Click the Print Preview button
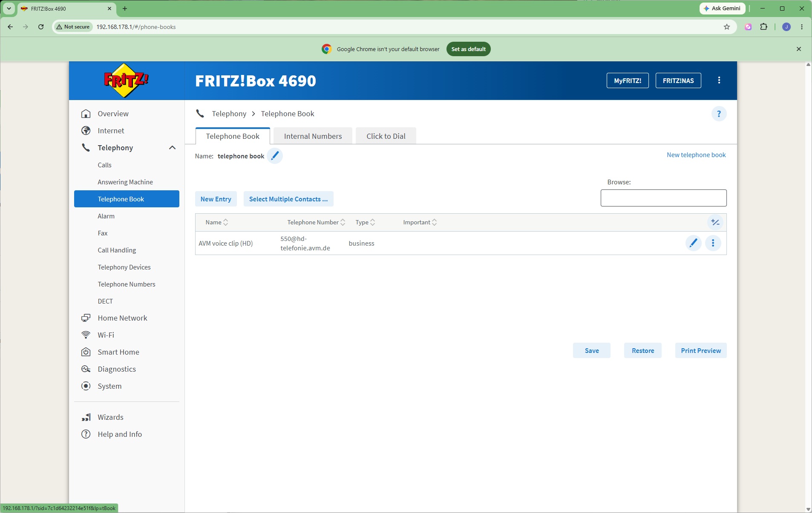This screenshot has height=513, width=812. [x=701, y=350]
